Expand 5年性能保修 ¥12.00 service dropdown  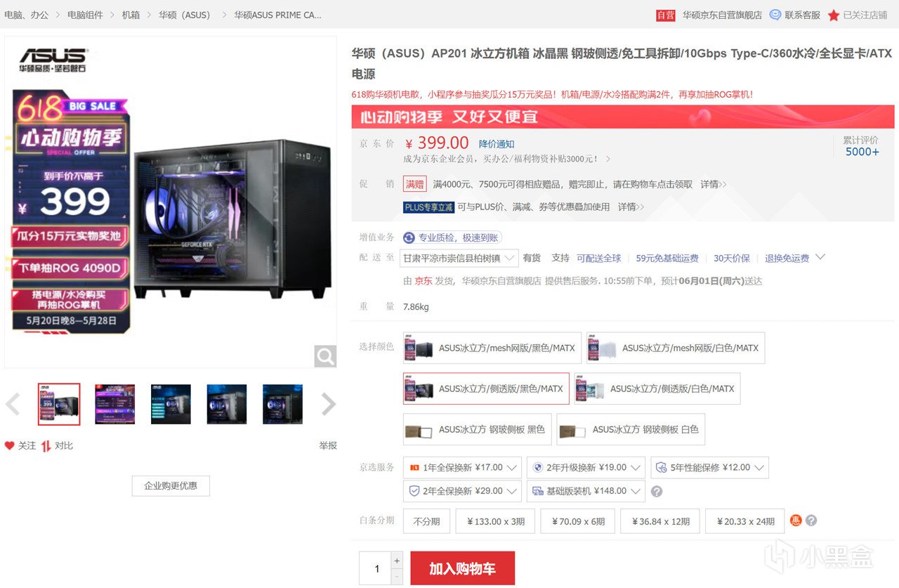(x=709, y=467)
